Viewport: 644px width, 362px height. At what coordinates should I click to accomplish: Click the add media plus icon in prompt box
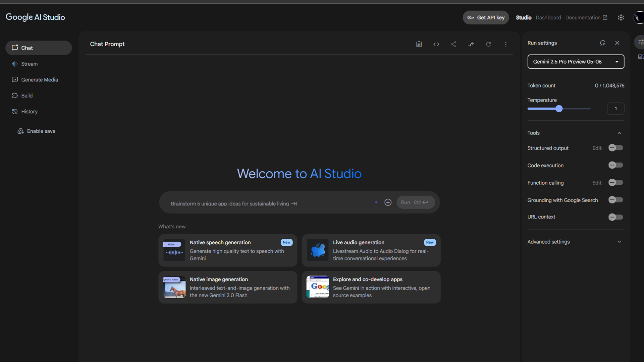(x=388, y=202)
